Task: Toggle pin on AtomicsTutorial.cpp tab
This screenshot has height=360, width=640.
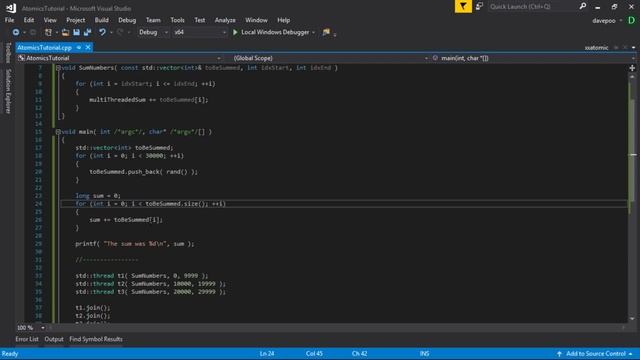Action: point(79,48)
